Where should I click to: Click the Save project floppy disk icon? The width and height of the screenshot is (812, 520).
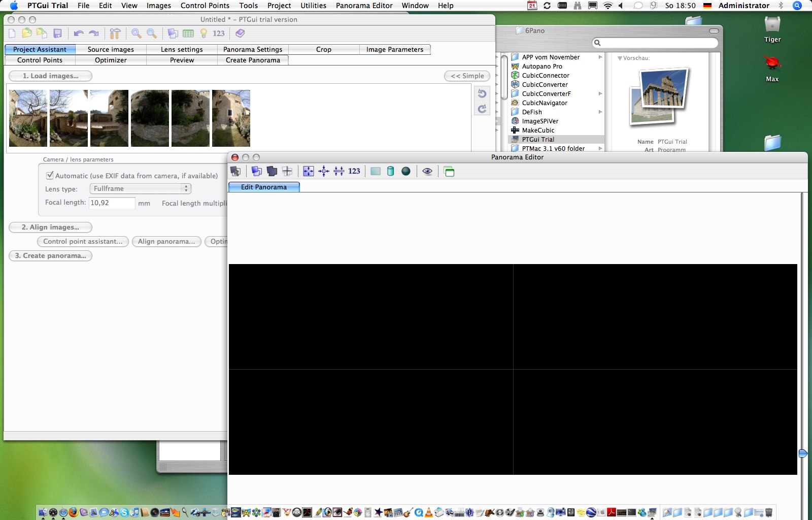pos(57,34)
